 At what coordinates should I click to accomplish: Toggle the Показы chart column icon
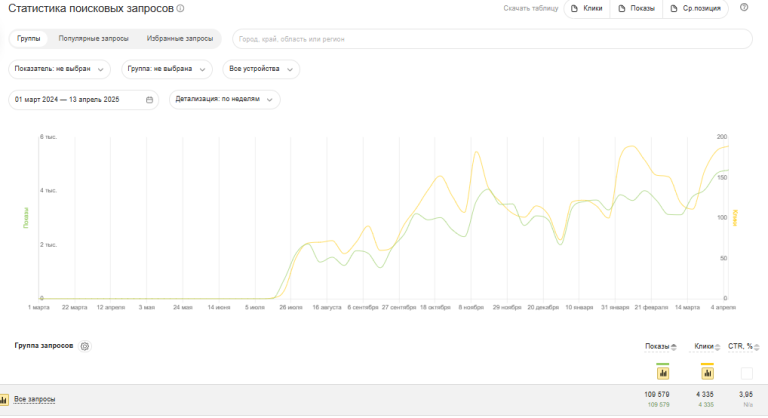[663, 373]
